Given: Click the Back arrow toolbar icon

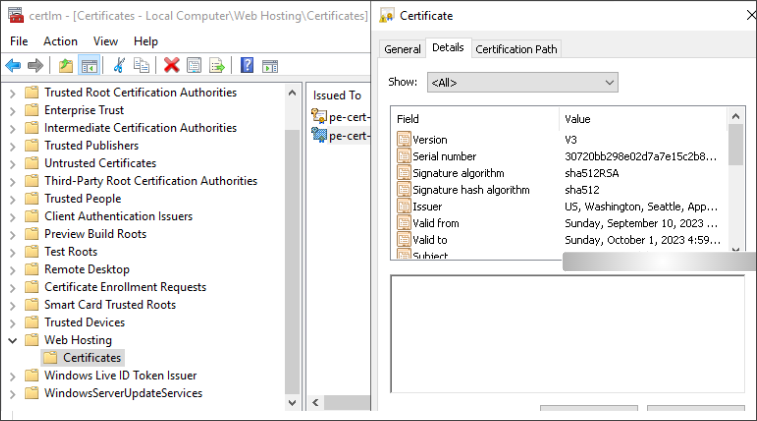Looking at the screenshot, I should 13,65.
